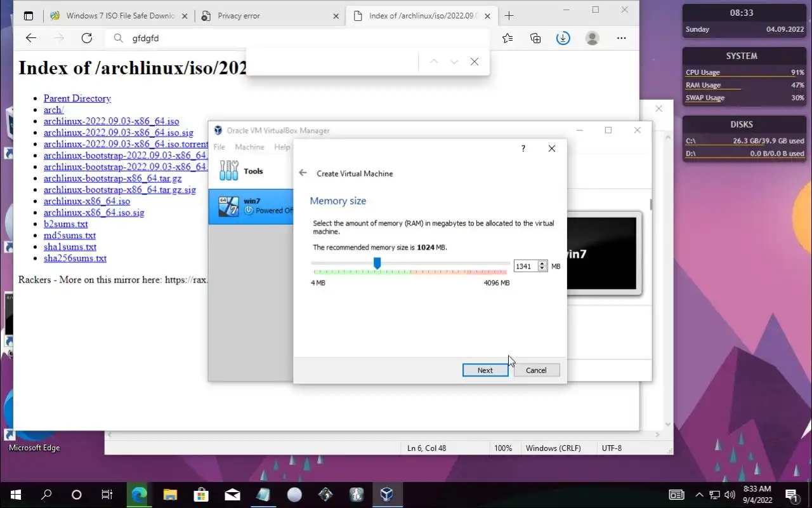Screen dimensions: 812x508
Task: Click the browser Forward arrow
Action: click(x=58, y=38)
